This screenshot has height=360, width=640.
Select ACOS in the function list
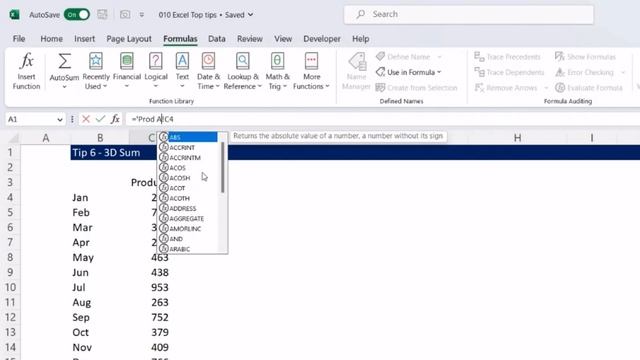coord(188,168)
